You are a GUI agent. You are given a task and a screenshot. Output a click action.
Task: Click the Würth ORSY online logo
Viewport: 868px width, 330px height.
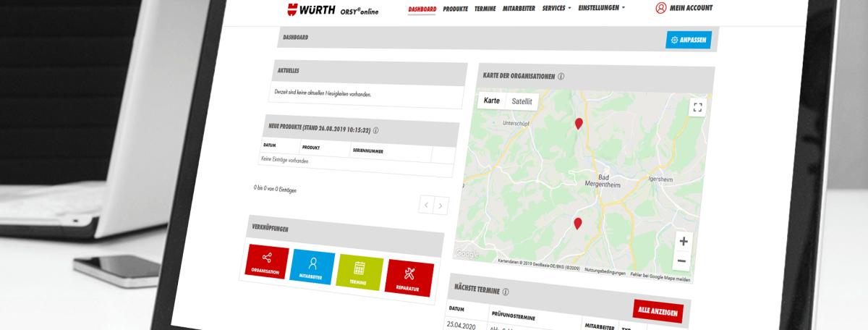coord(333,10)
